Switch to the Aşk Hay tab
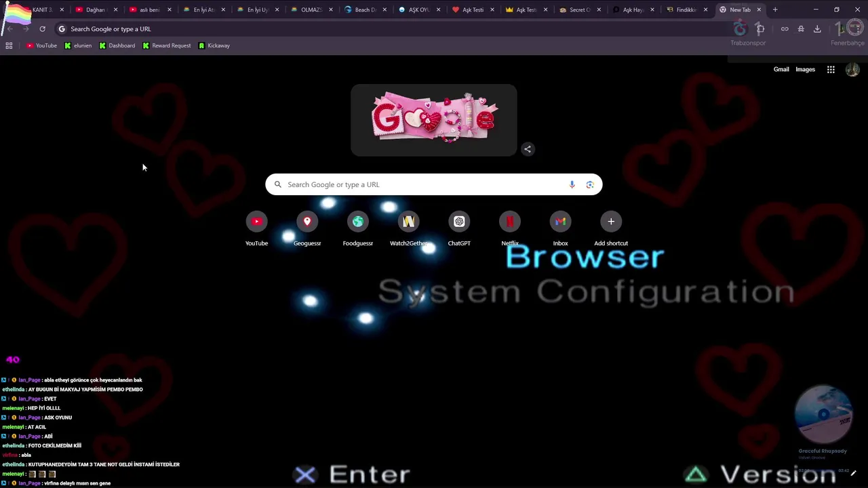Image resolution: width=868 pixels, height=488 pixels. (x=633, y=9)
